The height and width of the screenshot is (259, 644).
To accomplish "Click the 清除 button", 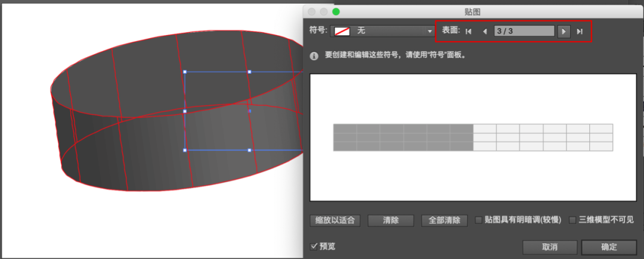I will (391, 220).
